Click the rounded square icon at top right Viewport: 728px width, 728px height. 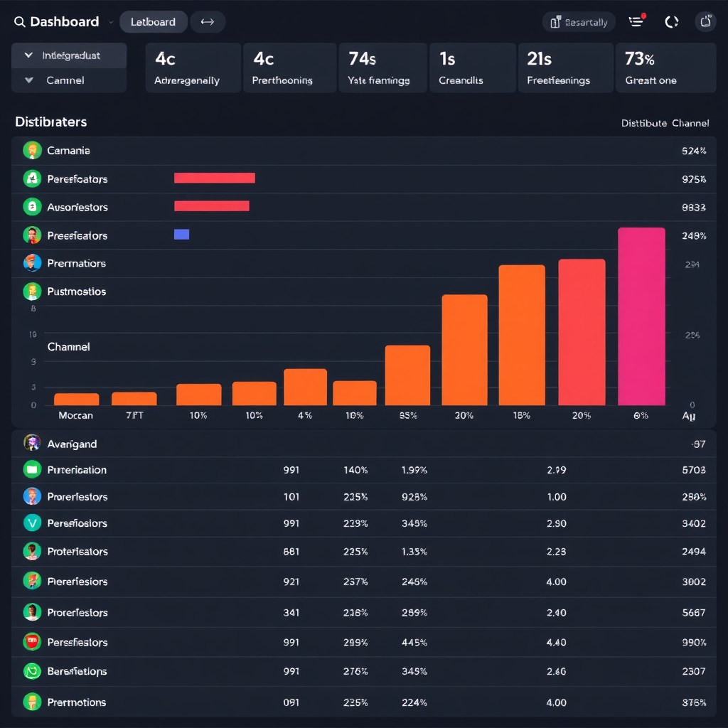pos(705,22)
